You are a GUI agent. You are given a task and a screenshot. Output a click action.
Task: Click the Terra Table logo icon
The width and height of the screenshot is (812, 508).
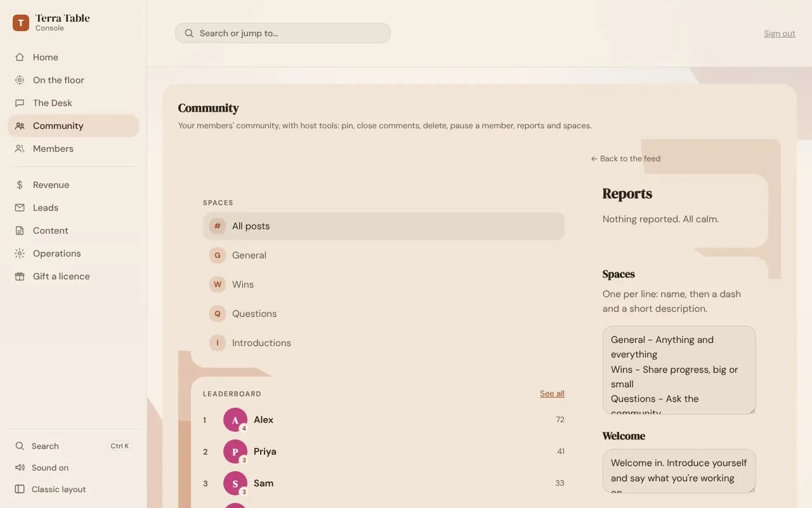[21, 23]
